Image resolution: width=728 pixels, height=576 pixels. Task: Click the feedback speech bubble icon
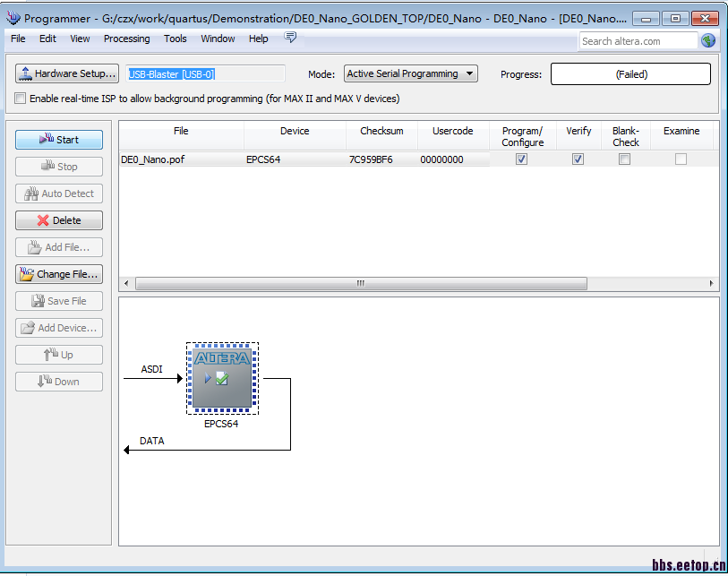click(x=290, y=37)
